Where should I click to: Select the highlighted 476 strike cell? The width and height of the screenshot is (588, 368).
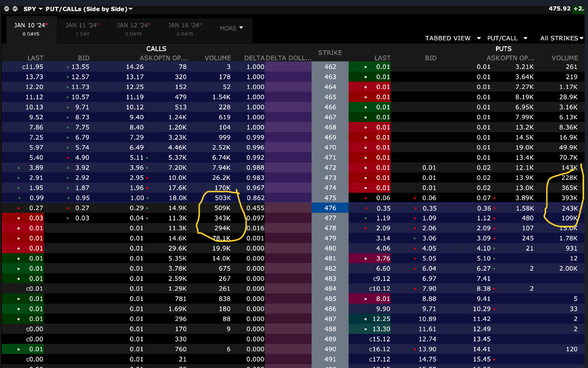click(330, 208)
